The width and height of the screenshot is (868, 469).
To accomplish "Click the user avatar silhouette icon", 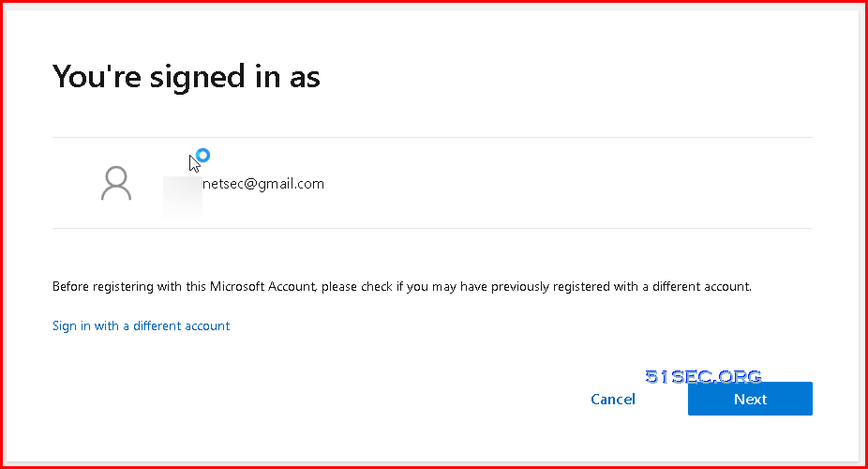I will 116,183.
